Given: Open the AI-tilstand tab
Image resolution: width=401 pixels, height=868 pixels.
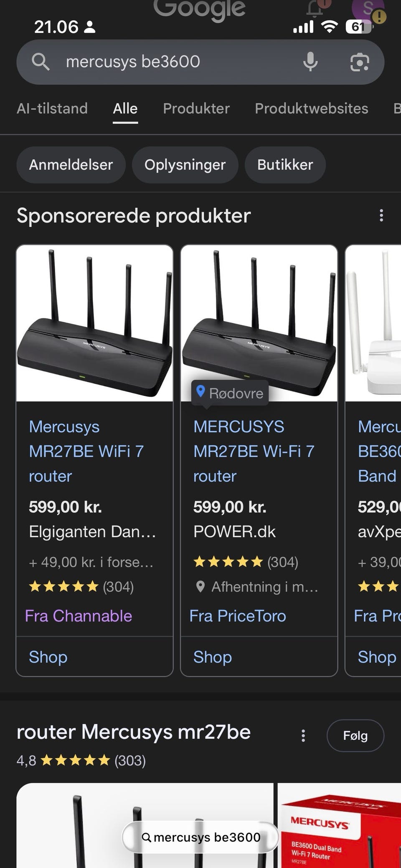Looking at the screenshot, I should coord(52,109).
